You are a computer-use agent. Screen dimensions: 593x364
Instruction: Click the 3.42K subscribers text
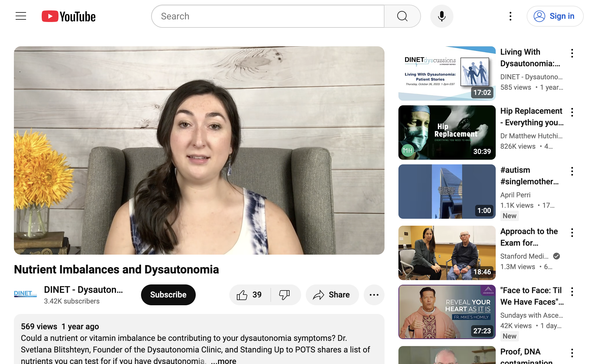pyautogui.click(x=72, y=301)
